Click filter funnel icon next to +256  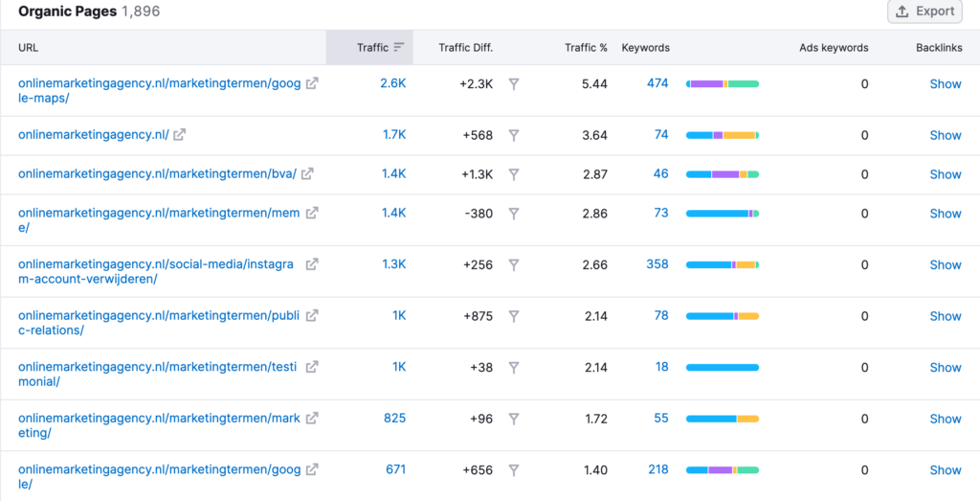tap(514, 265)
